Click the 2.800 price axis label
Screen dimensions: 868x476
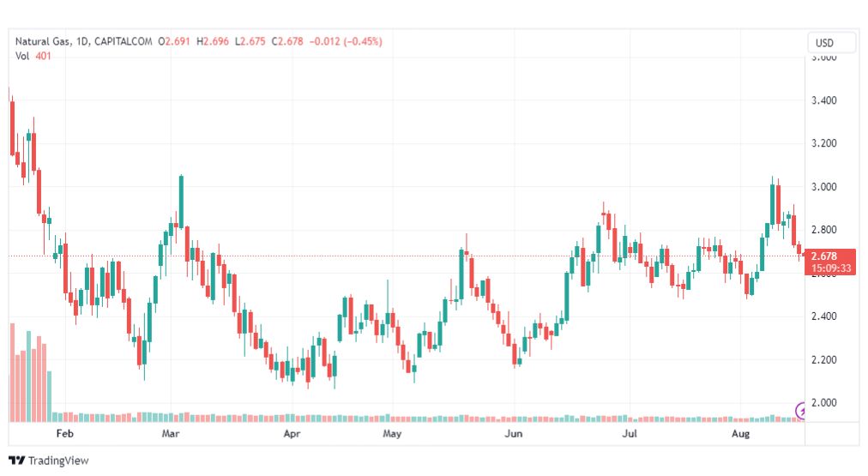coord(823,230)
